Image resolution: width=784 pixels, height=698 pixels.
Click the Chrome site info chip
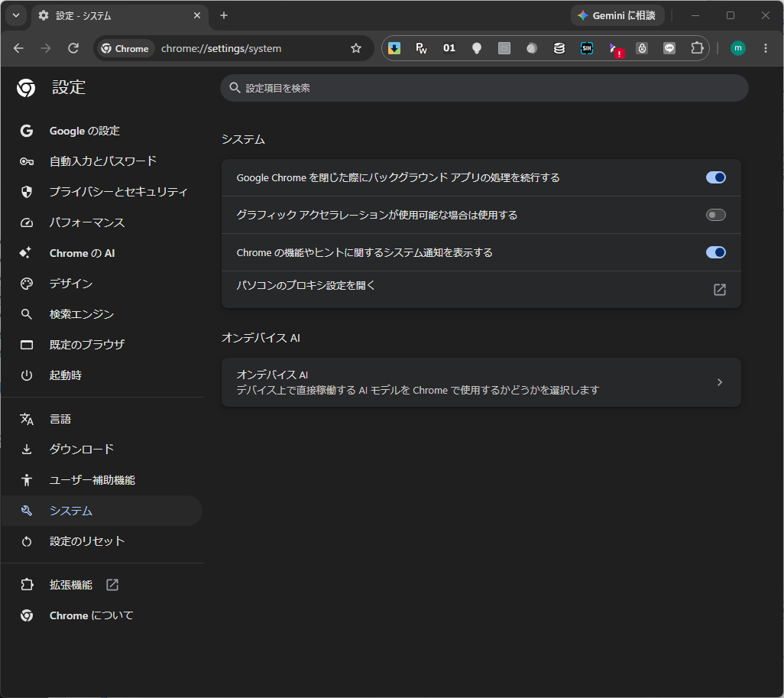tap(125, 48)
